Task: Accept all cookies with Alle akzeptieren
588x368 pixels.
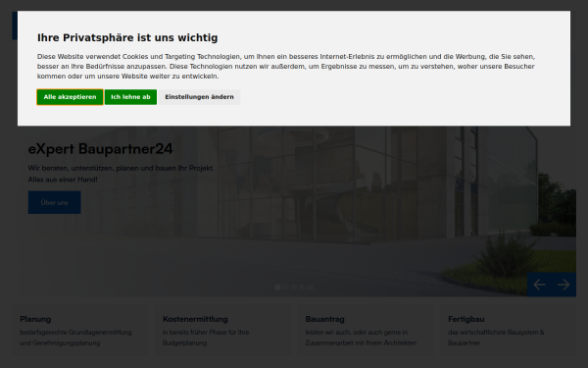Action: (70, 97)
